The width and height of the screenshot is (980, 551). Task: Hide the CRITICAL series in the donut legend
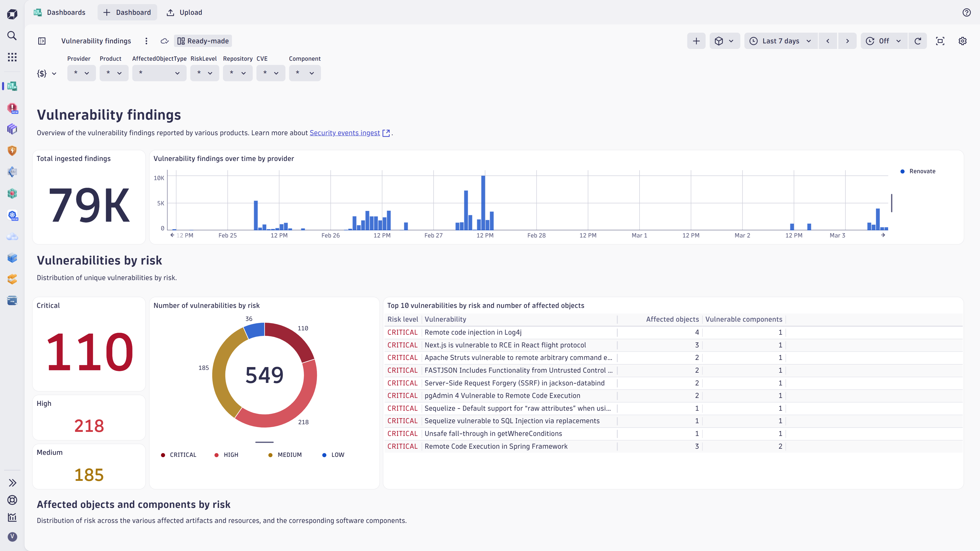click(178, 455)
